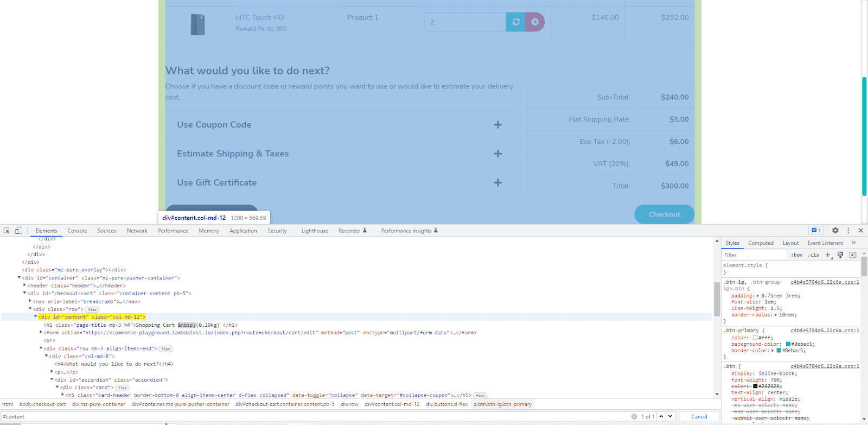Switch to the Computed pane tab
868x425 pixels.
(761, 243)
